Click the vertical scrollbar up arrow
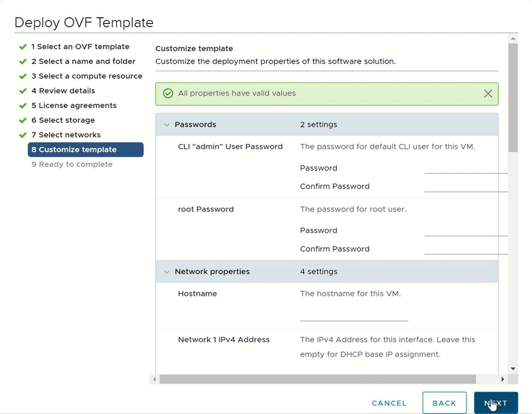Image resolution: width=532 pixels, height=414 pixels. coord(513,39)
